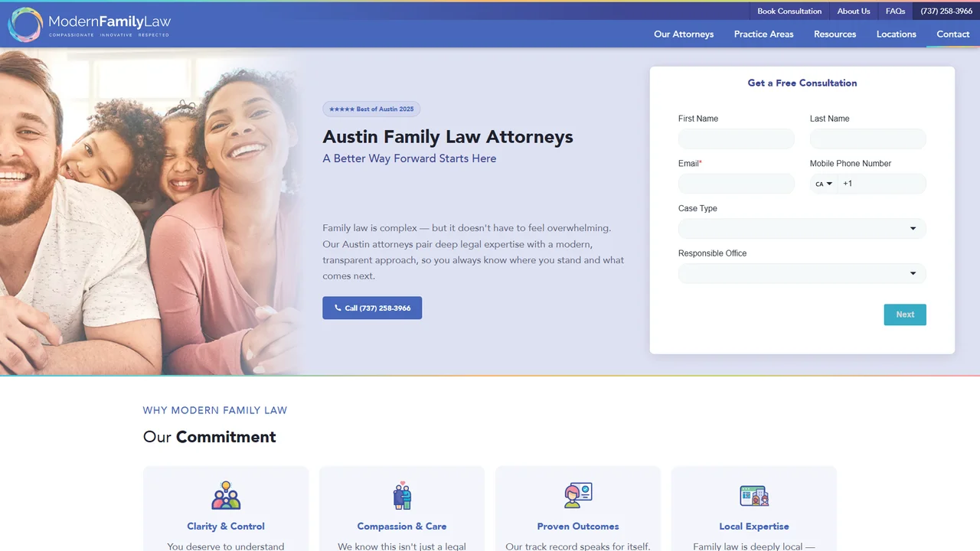Click the Local Expertise icon
Screen dimensions: 980x551
[754, 495]
